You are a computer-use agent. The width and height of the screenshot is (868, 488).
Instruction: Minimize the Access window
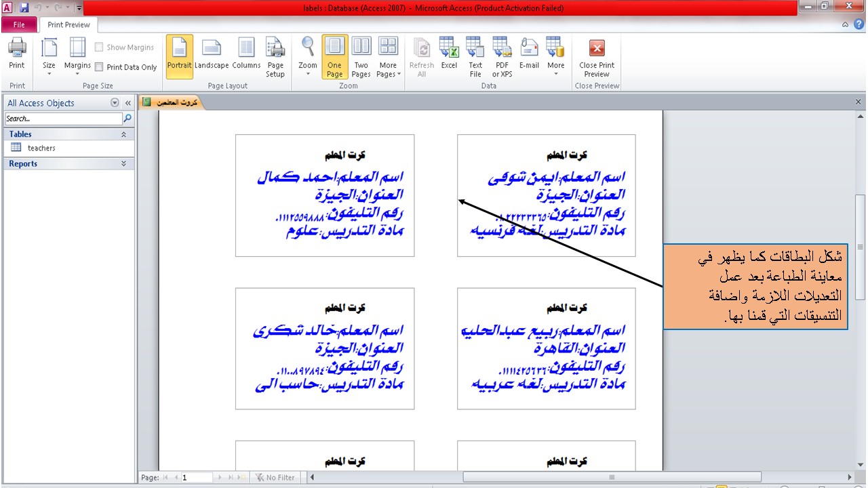click(x=808, y=7)
